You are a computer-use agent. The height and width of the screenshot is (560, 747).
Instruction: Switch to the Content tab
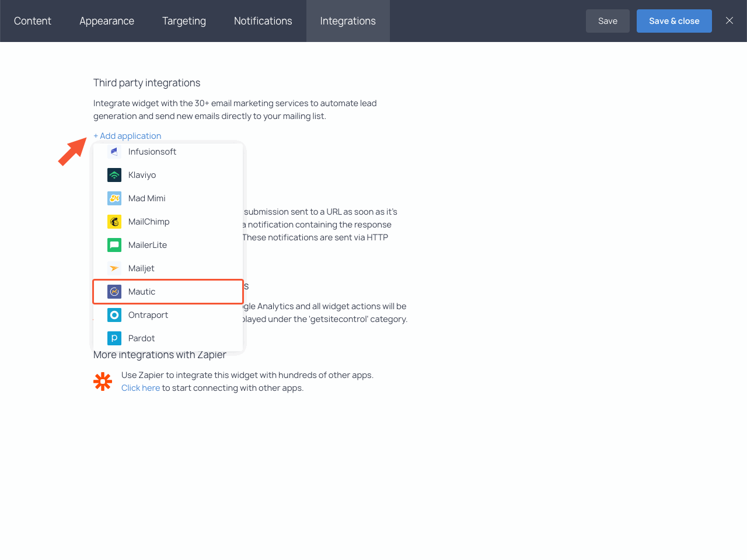click(33, 21)
